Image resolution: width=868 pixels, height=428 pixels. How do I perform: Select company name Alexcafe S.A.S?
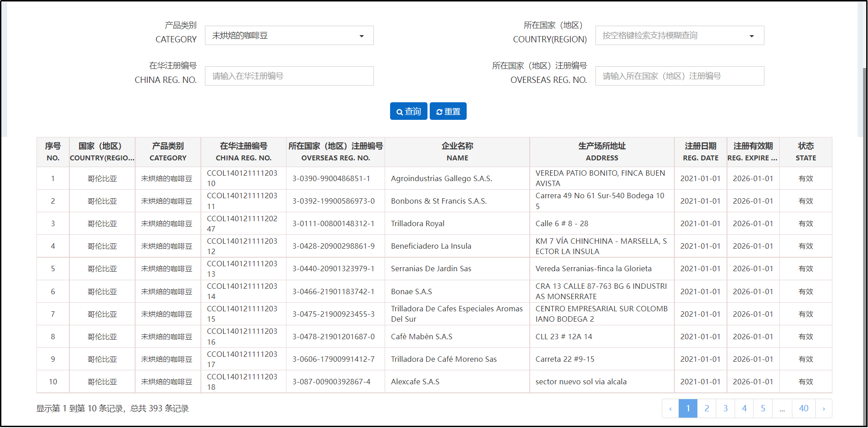(415, 382)
